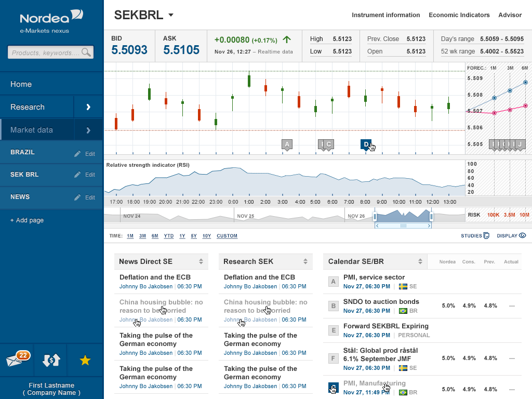Select 100K risk amount
Screen dimensions: 532x399
pyautogui.click(x=494, y=215)
